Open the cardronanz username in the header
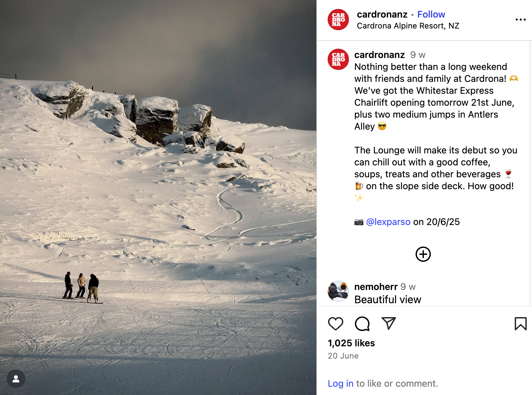Screen dimensions: 532x395 tap(382, 15)
